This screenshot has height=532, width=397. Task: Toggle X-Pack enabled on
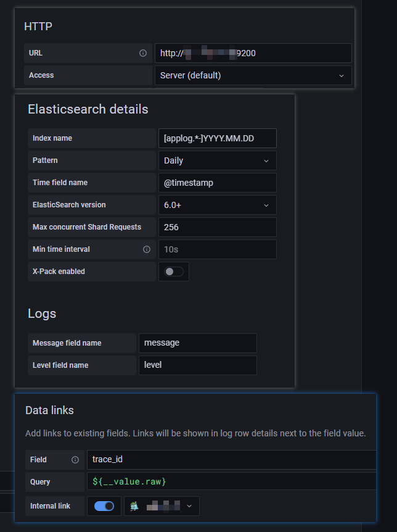point(174,272)
